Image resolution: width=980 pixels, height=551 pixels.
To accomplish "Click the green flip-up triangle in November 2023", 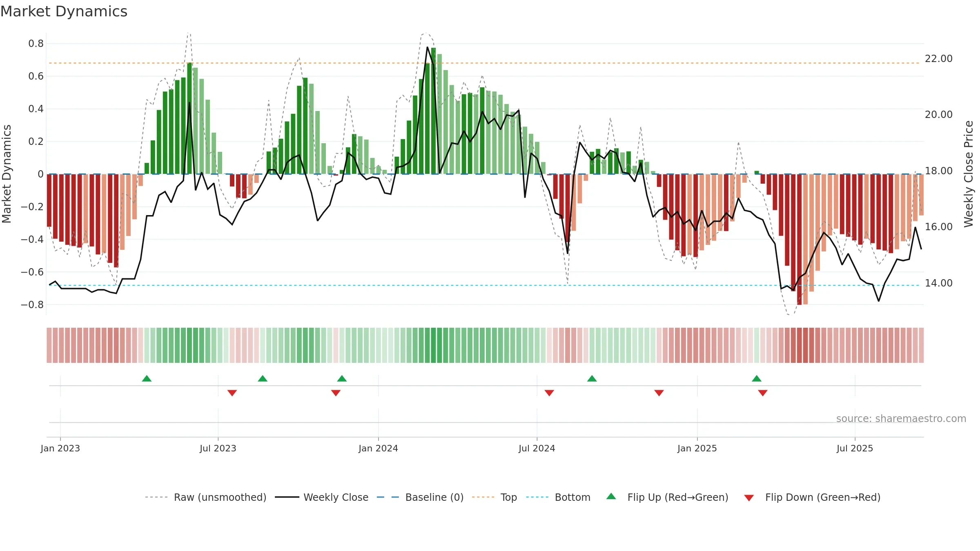I will 342,378.
